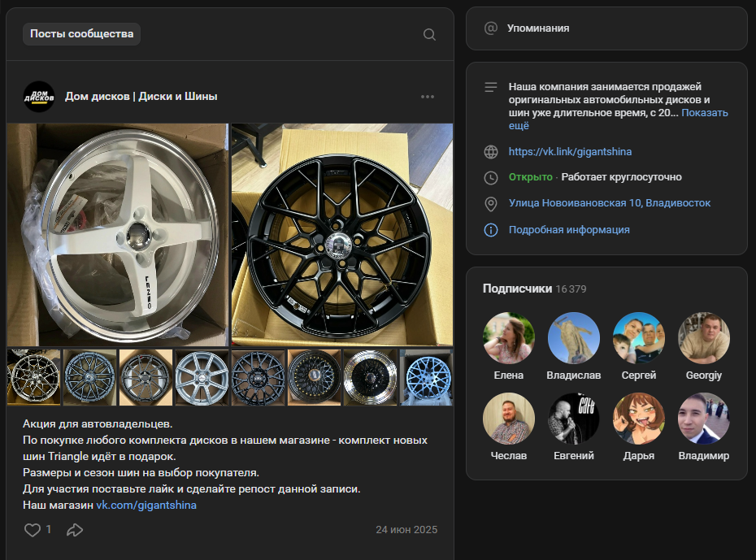Image resolution: width=756 pixels, height=560 pixels.
Task: Open subscriber Владислав's profile avatar
Action: pyautogui.click(x=574, y=338)
